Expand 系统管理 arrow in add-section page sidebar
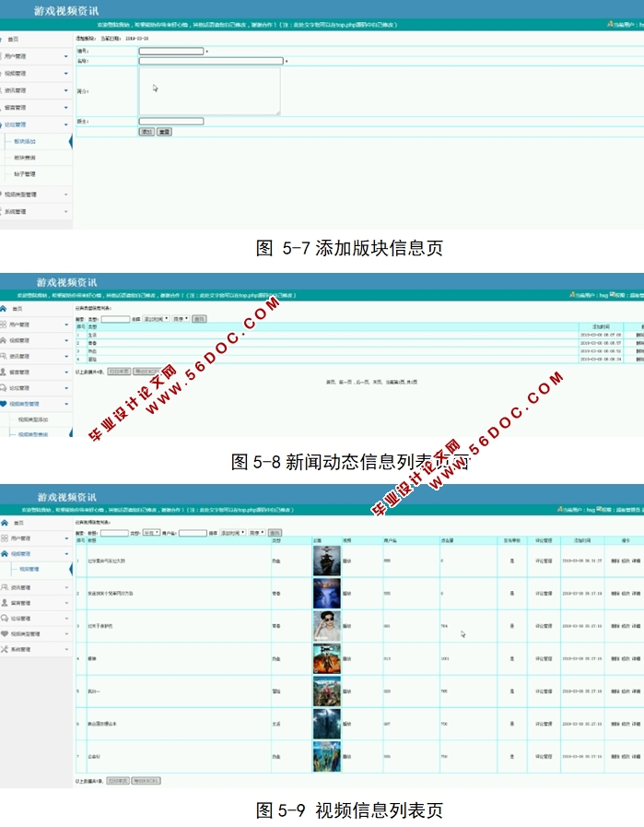Image resolution: width=644 pixels, height=827 pixels. [65, 212]
